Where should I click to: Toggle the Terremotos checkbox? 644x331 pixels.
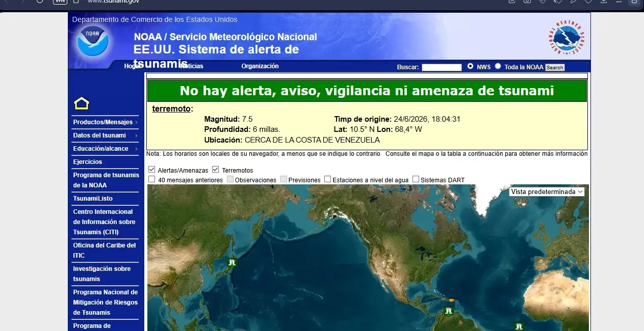click(x=215, y=170)
